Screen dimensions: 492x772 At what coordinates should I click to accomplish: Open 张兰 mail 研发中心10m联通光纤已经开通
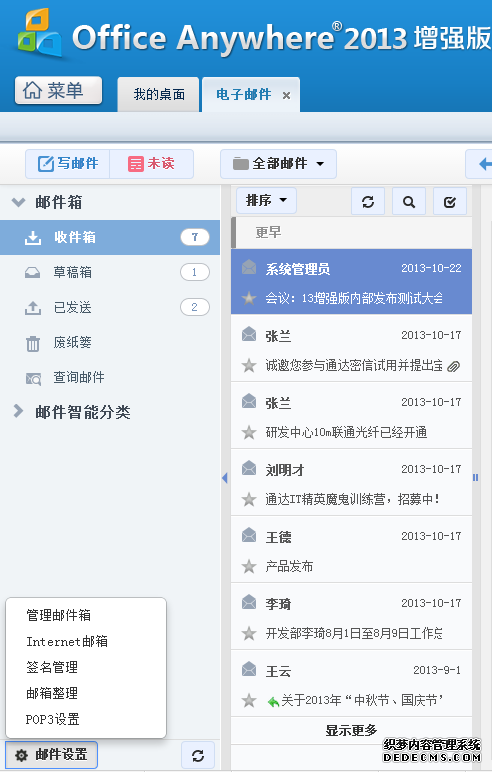coord(351,416)
